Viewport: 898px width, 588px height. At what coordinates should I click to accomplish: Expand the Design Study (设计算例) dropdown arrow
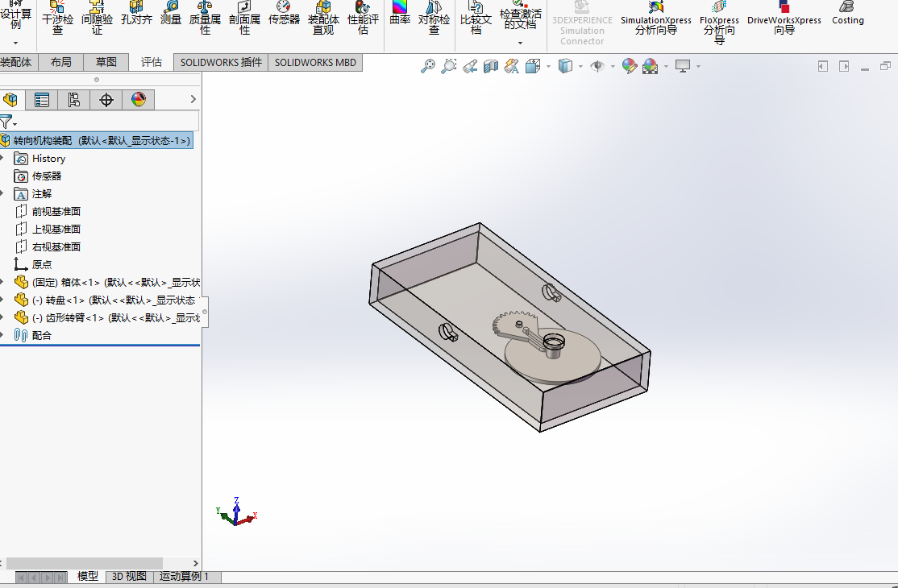coord(15,43)
